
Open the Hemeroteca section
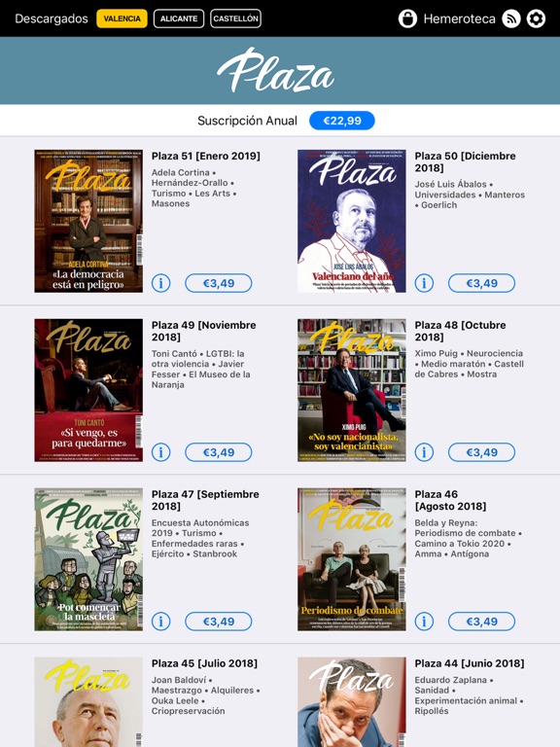point(459,18)
